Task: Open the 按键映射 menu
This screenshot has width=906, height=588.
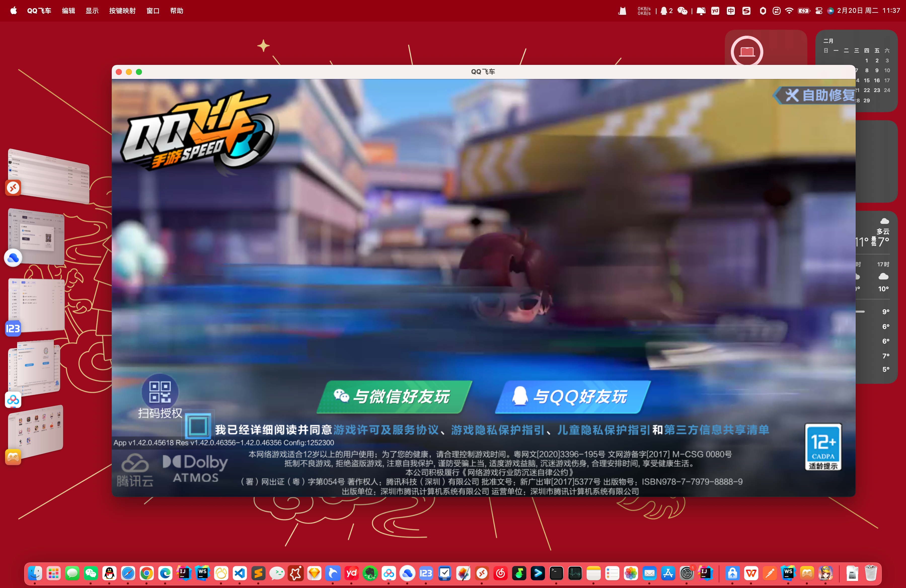Action: (123, 11)
